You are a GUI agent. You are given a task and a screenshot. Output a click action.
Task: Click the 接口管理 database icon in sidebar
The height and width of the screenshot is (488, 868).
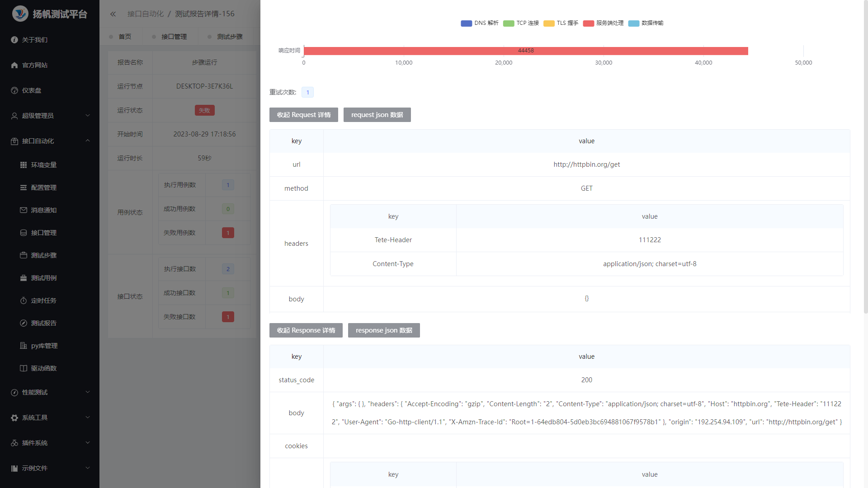[x=24, y=233]
